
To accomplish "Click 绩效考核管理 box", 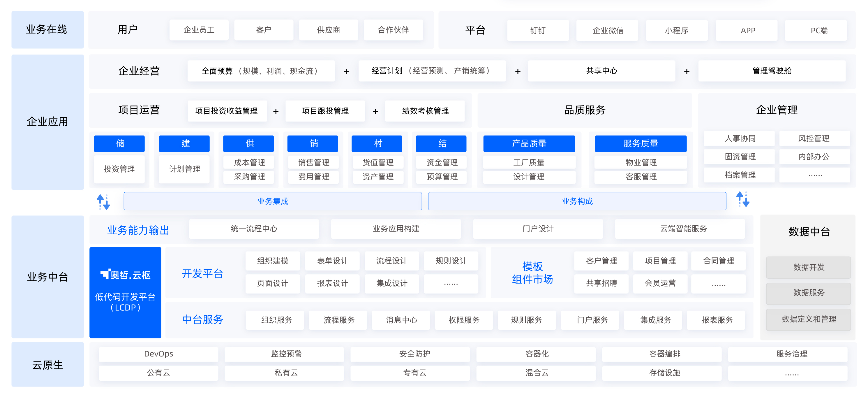I will point(425,111).
